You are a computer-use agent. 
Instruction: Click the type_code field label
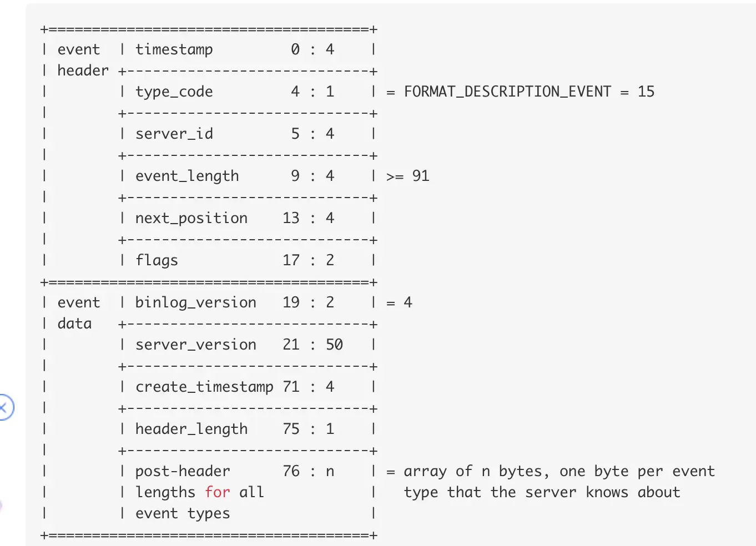click(x=174, y=92)
